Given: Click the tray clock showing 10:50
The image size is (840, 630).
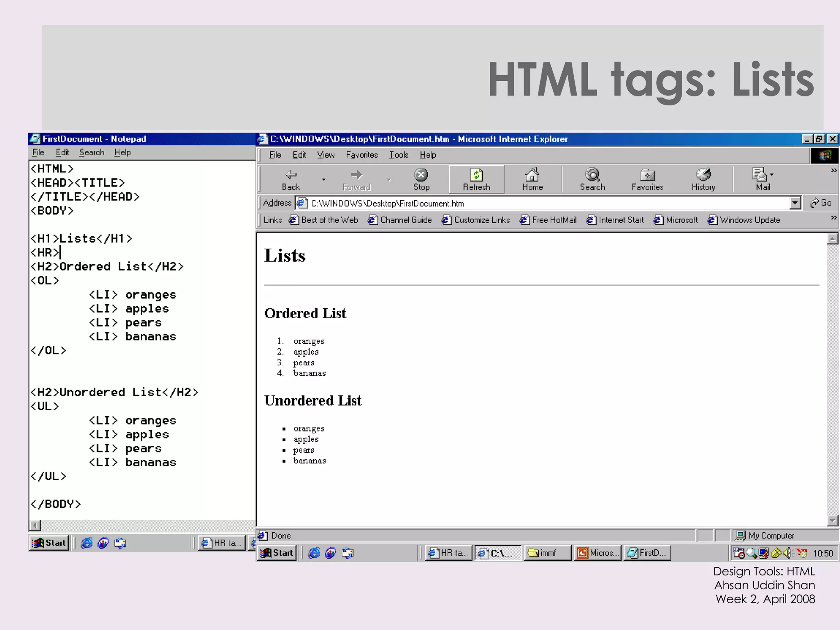Looking at the screenshot, I should pyautogui.click(x=823, y=553).
